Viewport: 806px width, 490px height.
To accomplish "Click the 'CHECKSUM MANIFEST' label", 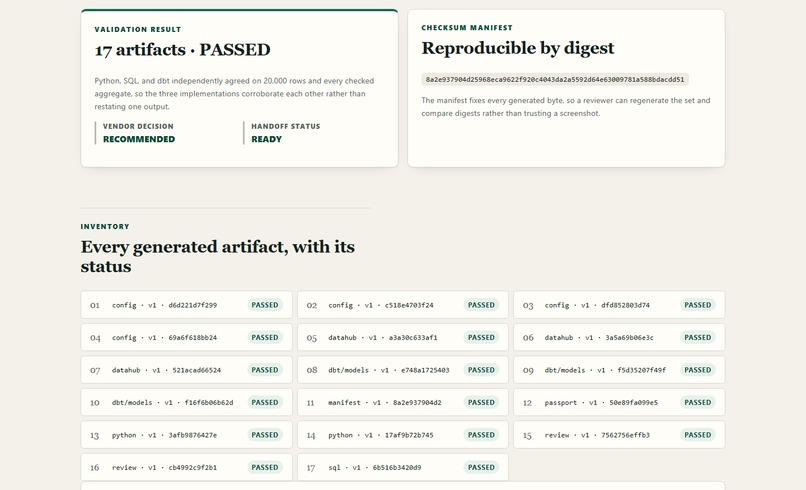I will pyautogui.click(x=467, y=28).
